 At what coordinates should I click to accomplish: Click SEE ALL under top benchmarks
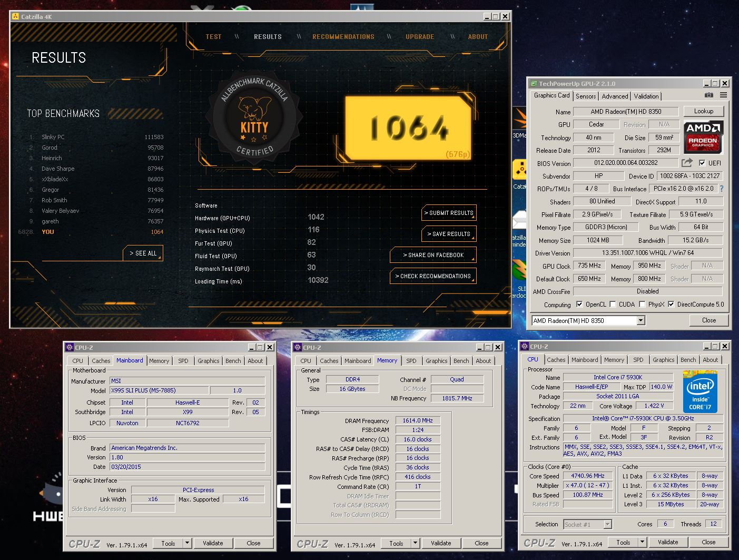pos(143,253)
